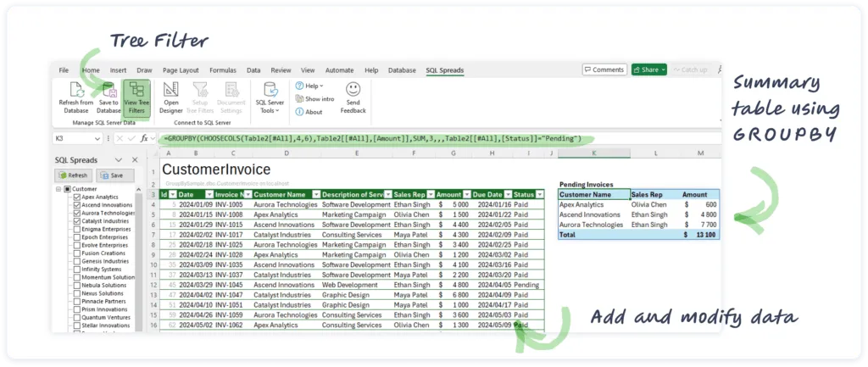The width and height of the screenshot is (868, 367).
Task: Open the Customer Name column filter dropdown
Action: pyautogui.click(x=315, y=194)
